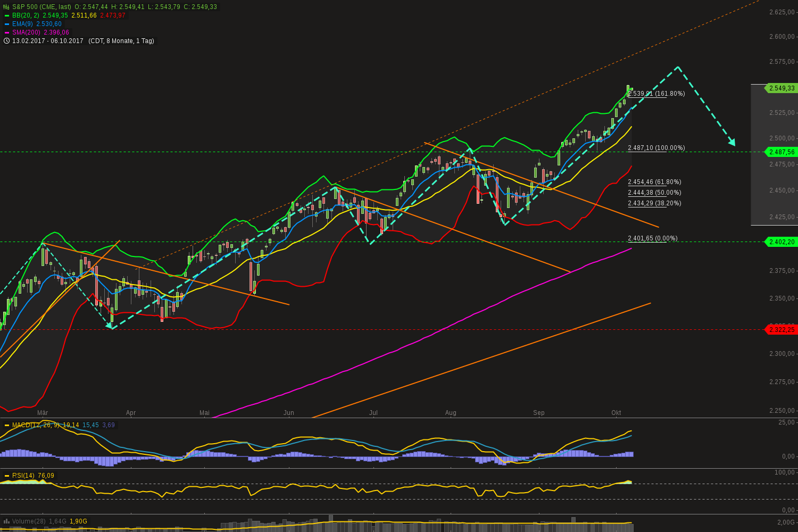This screenshot has height=532, width=798.
Task: Click the Aug month label on time axis
Action: point(451,413)
